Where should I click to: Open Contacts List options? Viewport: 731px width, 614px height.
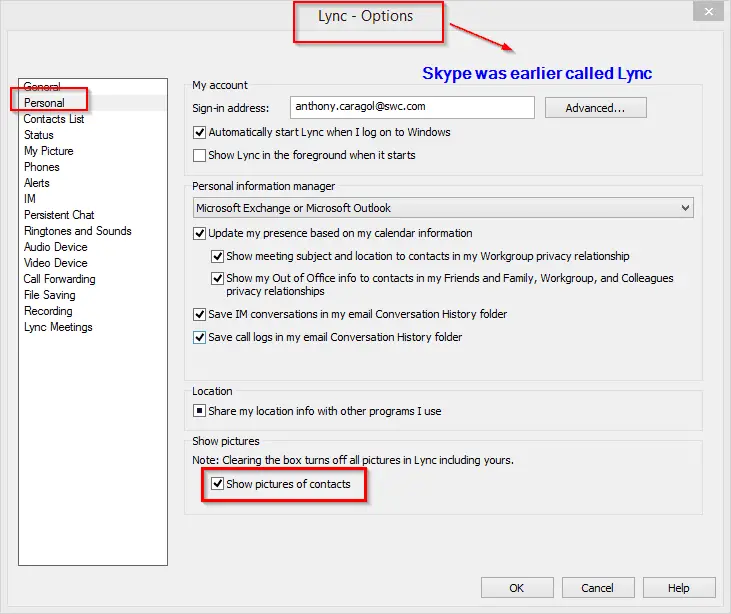click(54, 119)
